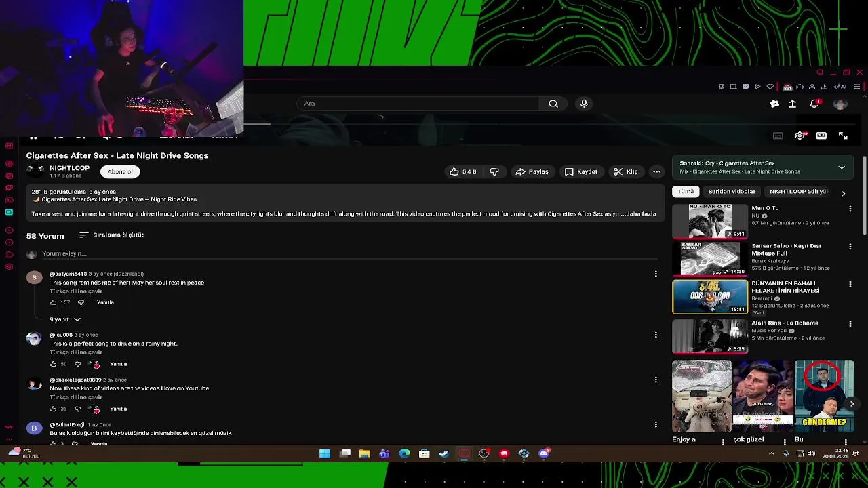Open the Windows Start button
The width and height of the screenshot is (868, 488).
pyautogui.click(x=325, y=453)
